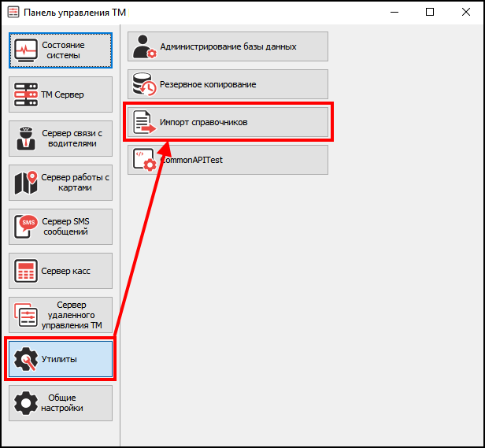
Task: Click the map pin icon for Сервер работы с картами
Action: [27, 183]
